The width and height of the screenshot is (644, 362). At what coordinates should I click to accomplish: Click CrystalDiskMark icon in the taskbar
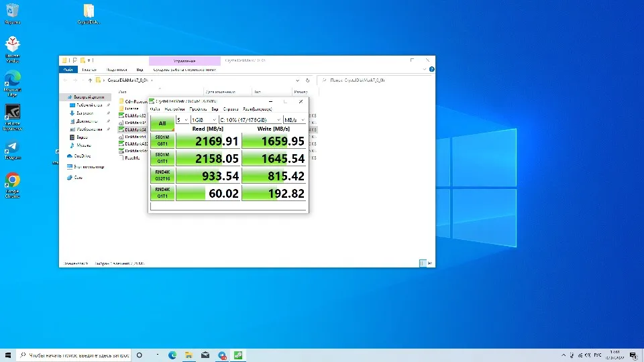pyautogui.click(x=238, y=355)
